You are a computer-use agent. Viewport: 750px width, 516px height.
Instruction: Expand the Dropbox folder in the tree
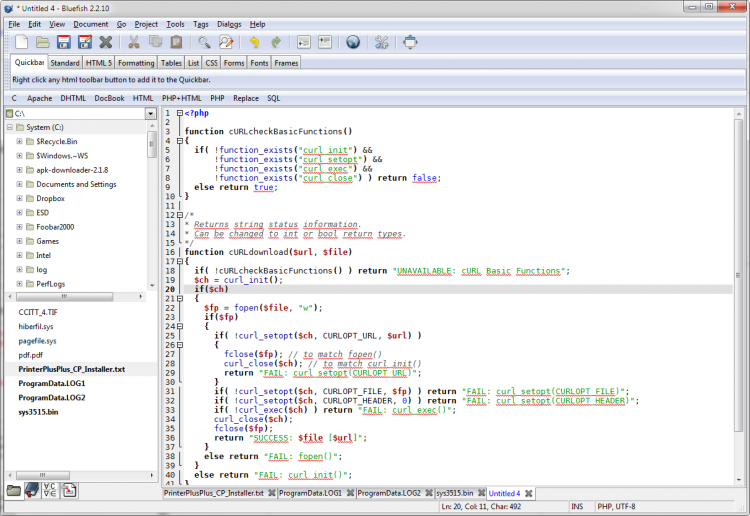click(19, 198)
